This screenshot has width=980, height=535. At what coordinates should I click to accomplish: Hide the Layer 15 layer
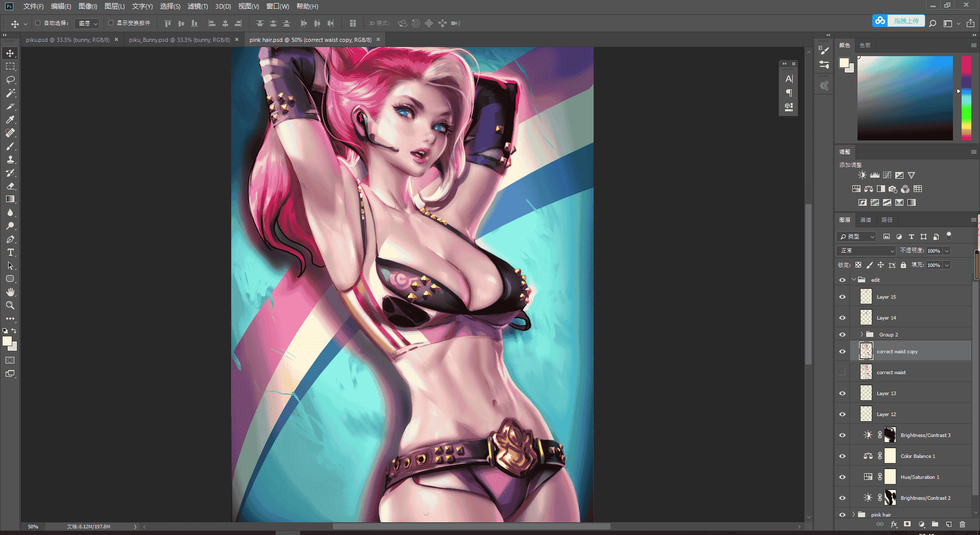pyautogui.click(x=842, y=297)
